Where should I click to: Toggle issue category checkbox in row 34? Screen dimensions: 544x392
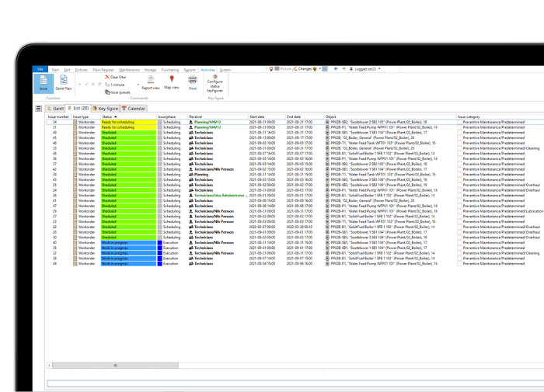click(x=459, y=122)
